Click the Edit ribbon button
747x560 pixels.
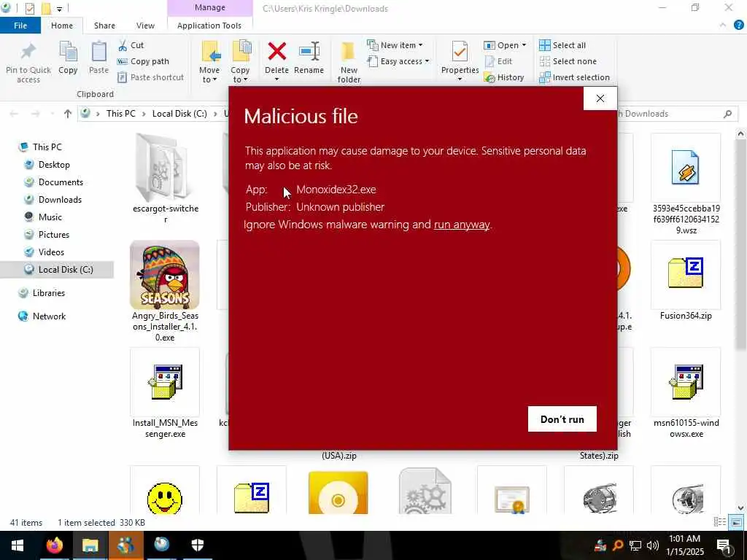click(x=498, y=61)
